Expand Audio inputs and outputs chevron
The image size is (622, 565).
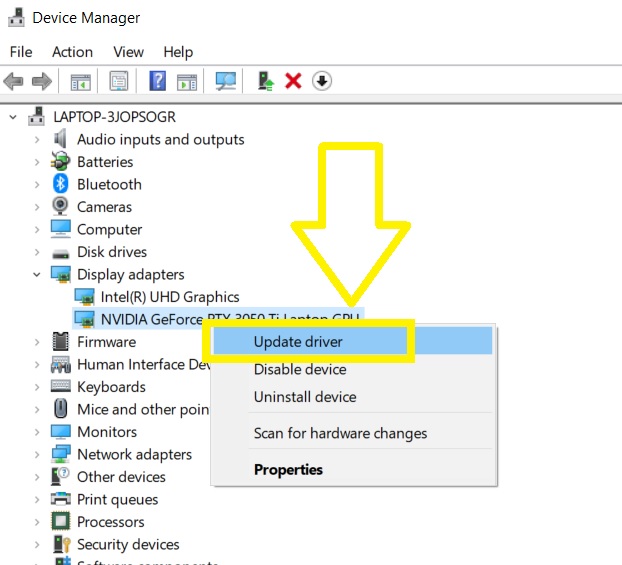coord(37,140)
